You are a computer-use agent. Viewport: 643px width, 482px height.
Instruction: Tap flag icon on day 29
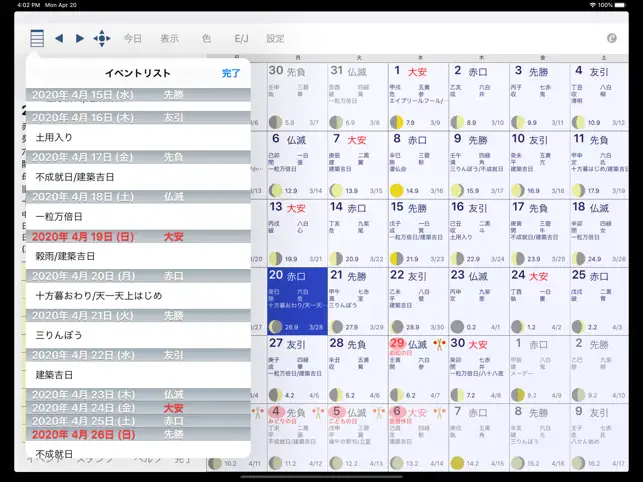[x=440, y=344]
